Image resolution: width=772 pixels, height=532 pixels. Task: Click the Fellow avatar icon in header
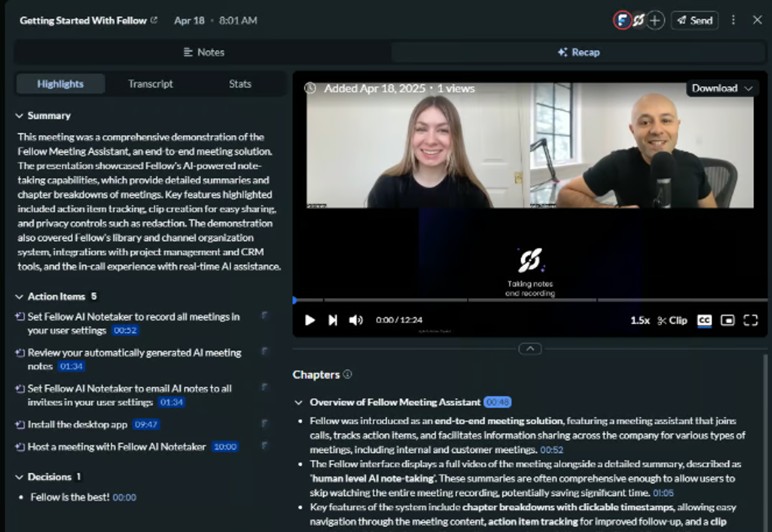(x=621, y=21)
